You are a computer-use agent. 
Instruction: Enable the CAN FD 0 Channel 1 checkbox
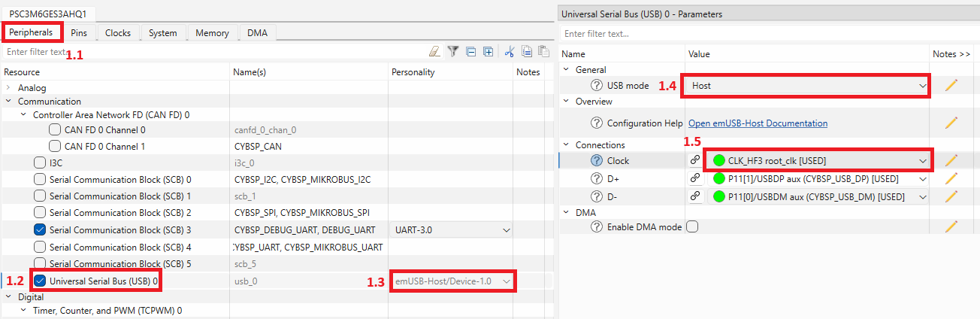point(55,146)
